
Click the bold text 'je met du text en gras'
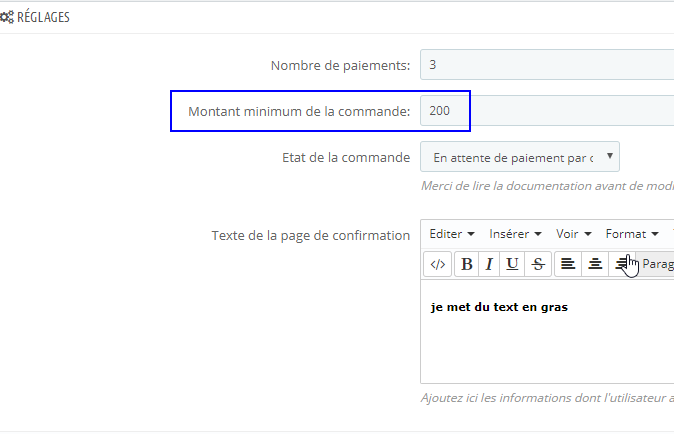point(499,307)
